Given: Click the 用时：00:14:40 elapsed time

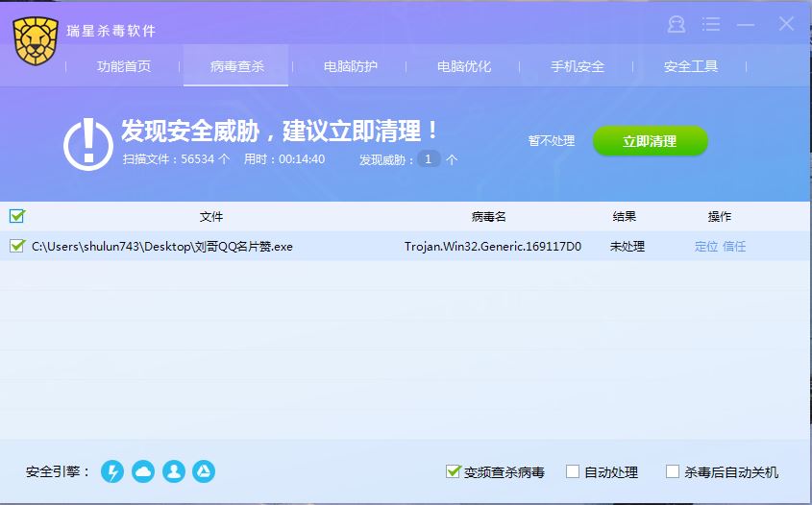Looking at the screenshot, I should [x=284, y=158].
